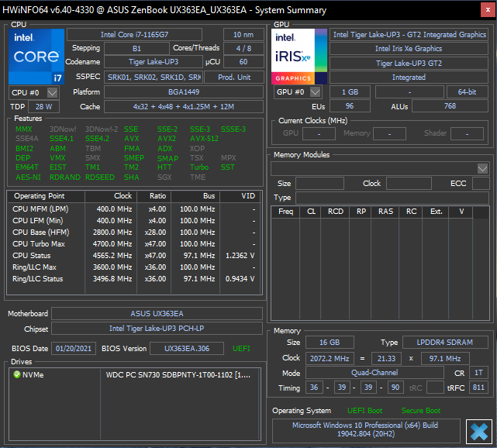The height and width of the screenshot is (448, 497).
Task: Click the Operating Point column header
Action: pyautogui.click(x=46, y=196)
